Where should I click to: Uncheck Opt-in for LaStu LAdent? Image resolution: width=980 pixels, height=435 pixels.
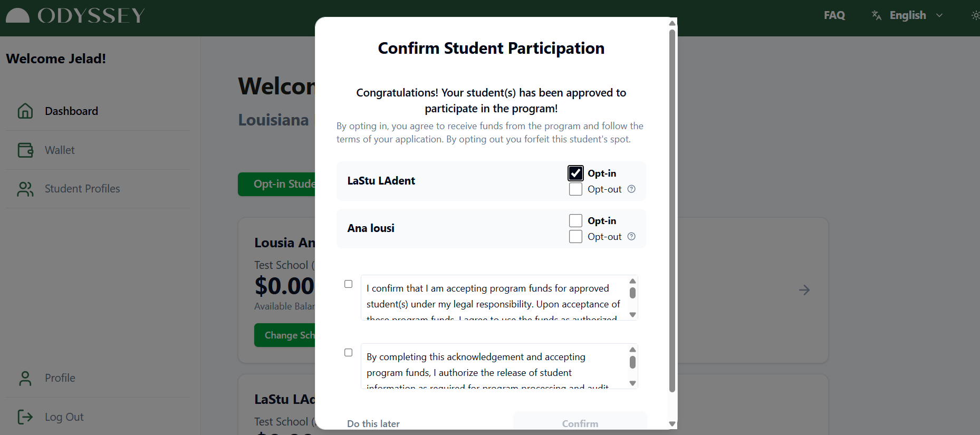pos(575,173)
